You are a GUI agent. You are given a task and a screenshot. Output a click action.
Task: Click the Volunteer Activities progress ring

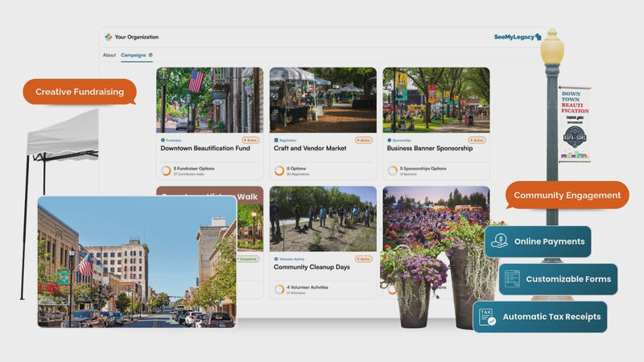click(279, 290)
